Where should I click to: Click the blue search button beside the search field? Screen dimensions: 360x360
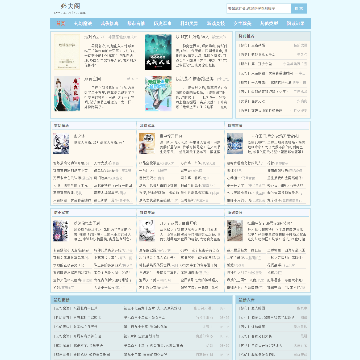(299, 8)
